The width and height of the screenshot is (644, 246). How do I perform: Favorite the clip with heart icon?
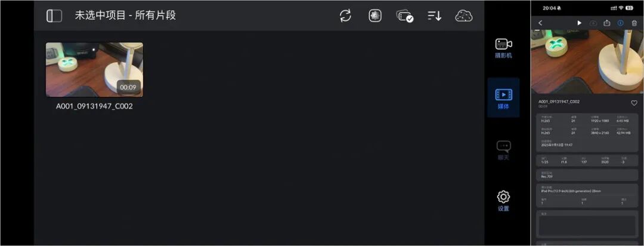tap(634, 103)
